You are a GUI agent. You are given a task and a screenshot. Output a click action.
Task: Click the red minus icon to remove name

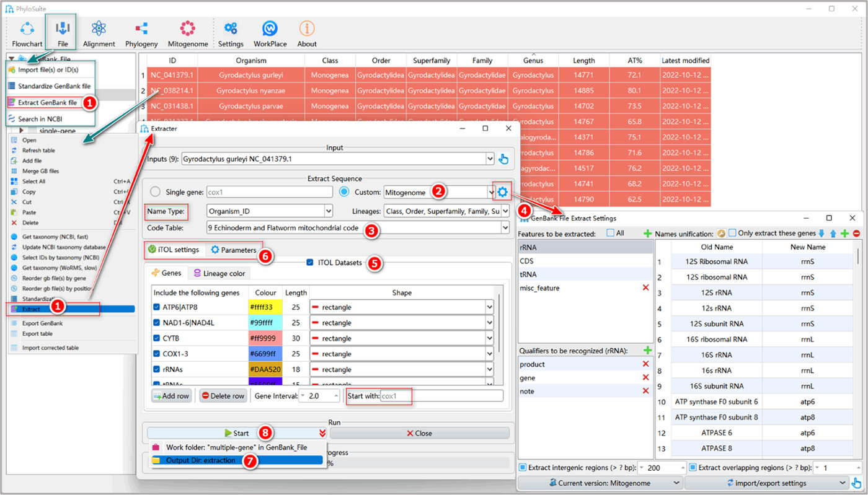pyautogui.click(x=856, y=234)
